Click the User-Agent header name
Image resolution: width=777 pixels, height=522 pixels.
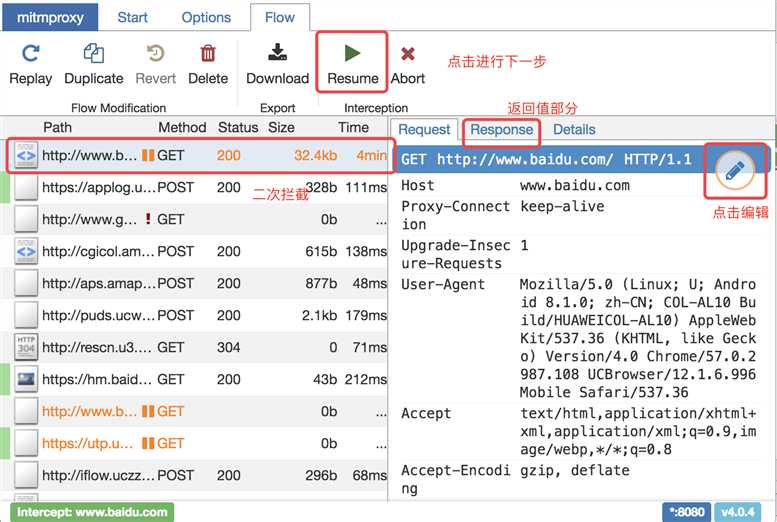pyautogui.click(x=443, y=284)
